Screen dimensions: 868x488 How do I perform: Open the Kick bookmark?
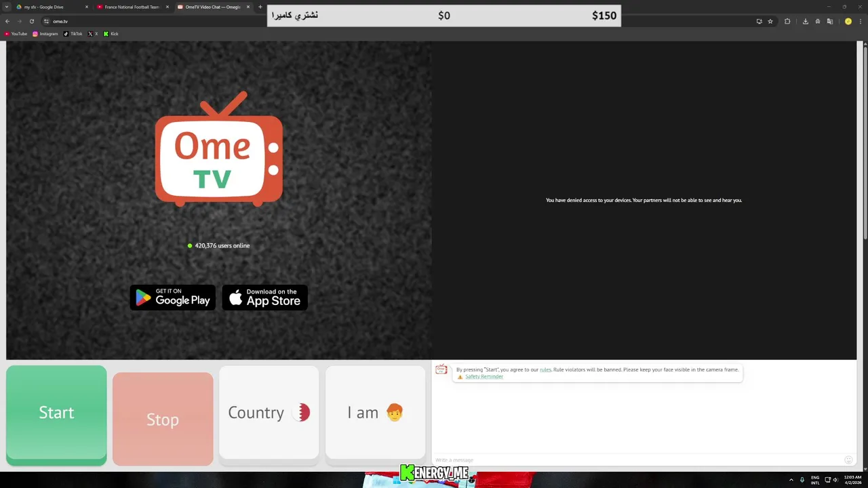tap(111, 34)
